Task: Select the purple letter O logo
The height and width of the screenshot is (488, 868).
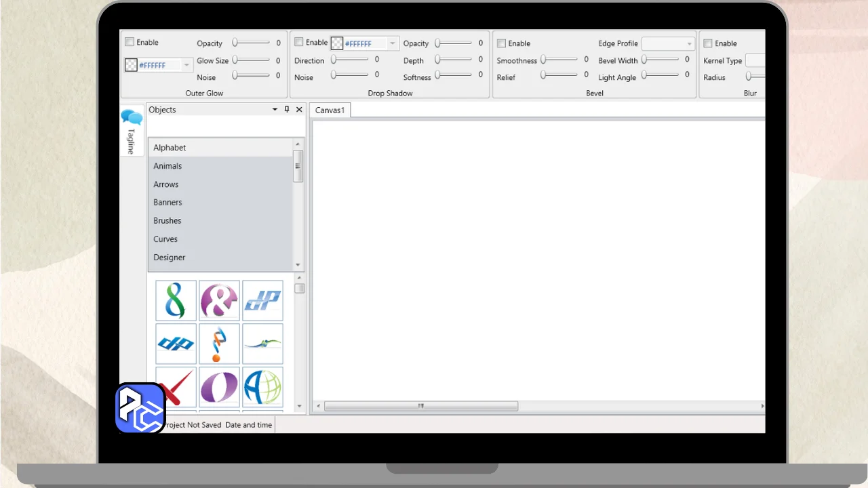Action: pyautogui.click(x=219, y=386)
